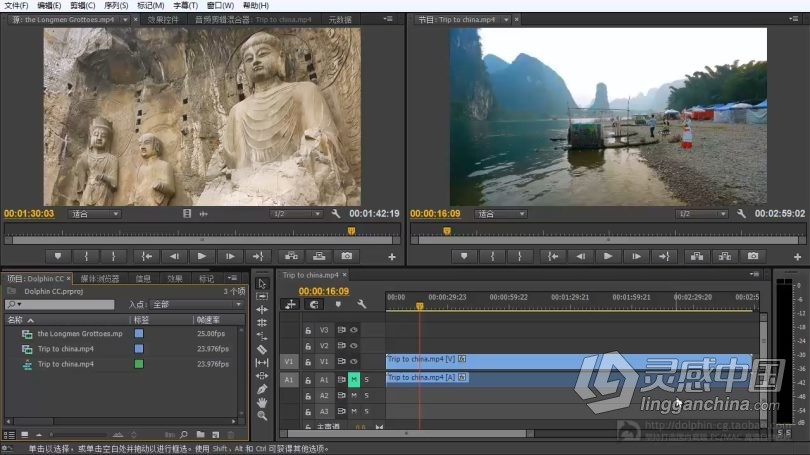Select the Pen tool in timeline tools
The image size is (810, 455).
click(x=262, y=389)
